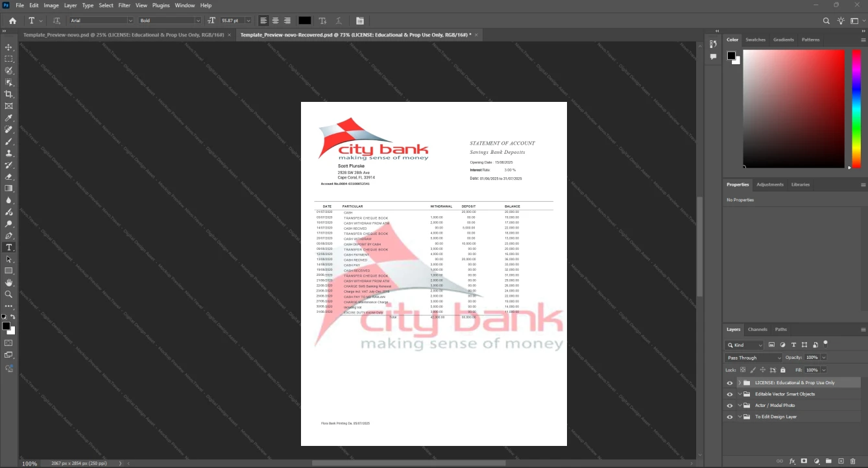Toggle filter for type layers icon
Image resolution: width=868 pixels, height=468 pixels.
pyautogui.click(x=793, y=345)
